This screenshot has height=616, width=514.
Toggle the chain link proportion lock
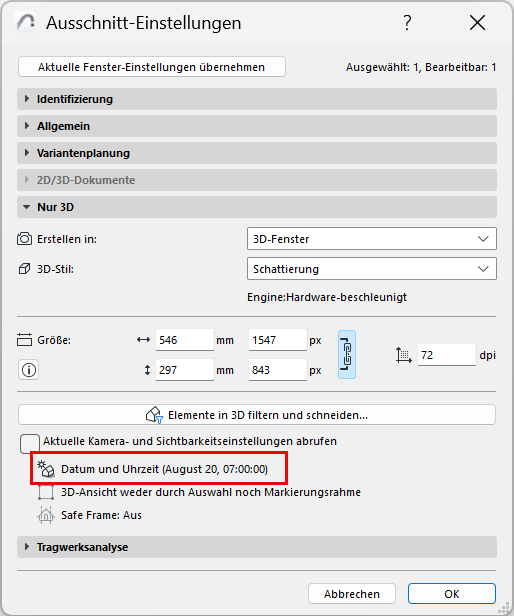click(x=347, y=354)
